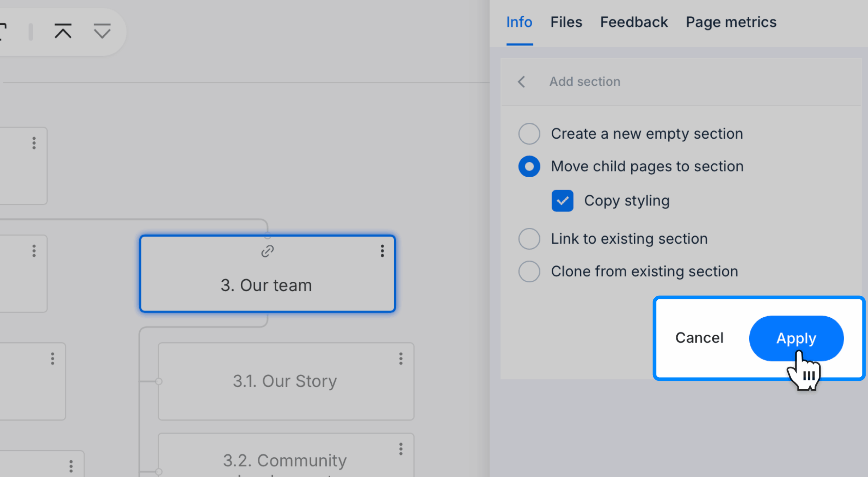868x477 pixels.
Task: Select the 3.2. Community page card
Action: coord(286,455)
